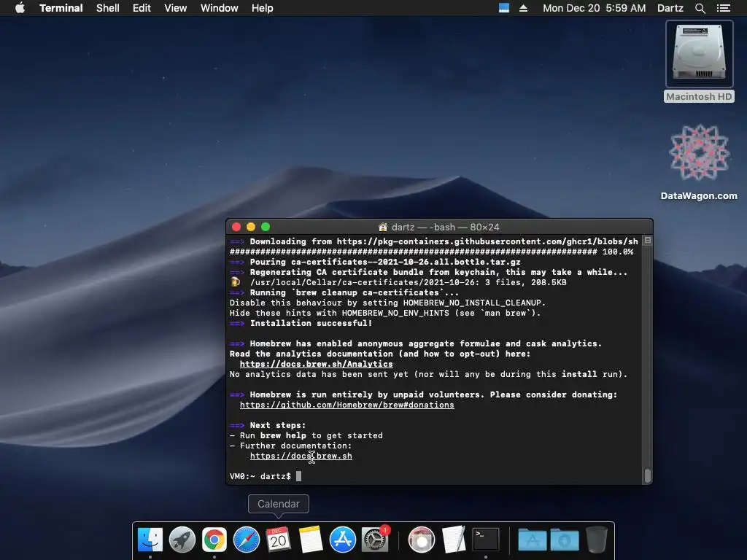
Task: Minimize Terminal with the yellow button
Action: pyautogui.click(x=251, y=227)
